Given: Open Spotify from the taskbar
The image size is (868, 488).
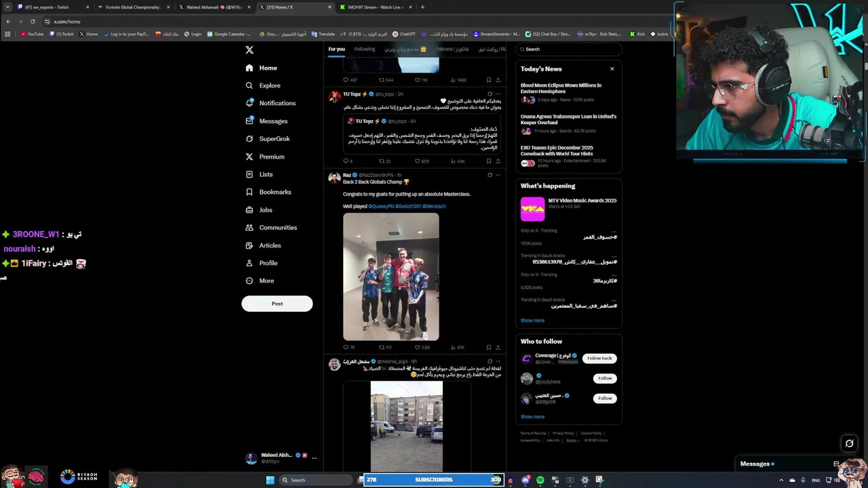Looking at the screenshot, I should point(540,480).
